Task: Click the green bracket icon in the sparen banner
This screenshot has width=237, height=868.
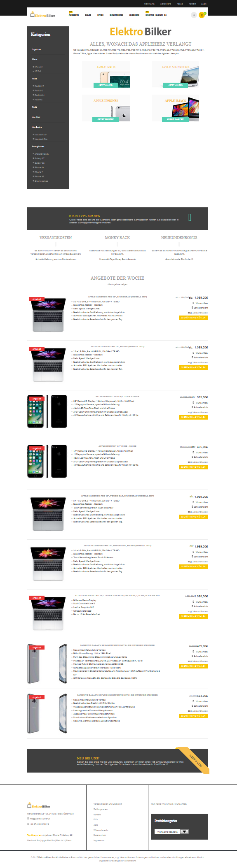Action: (190, 217)
